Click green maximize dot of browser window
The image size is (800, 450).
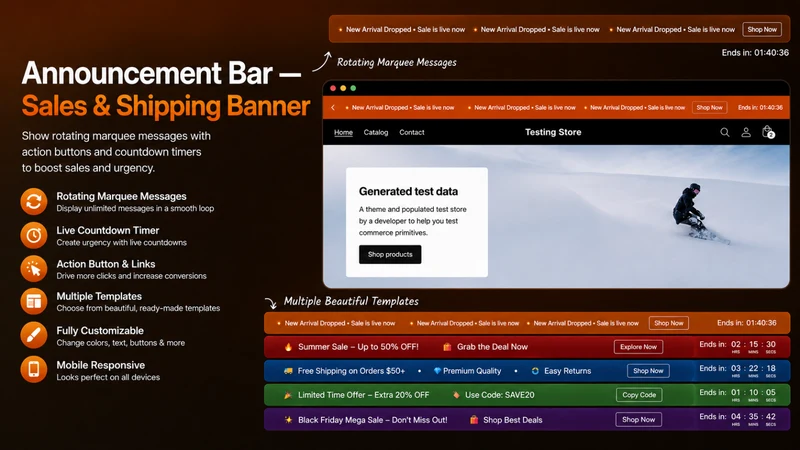[x=353, y=88]
